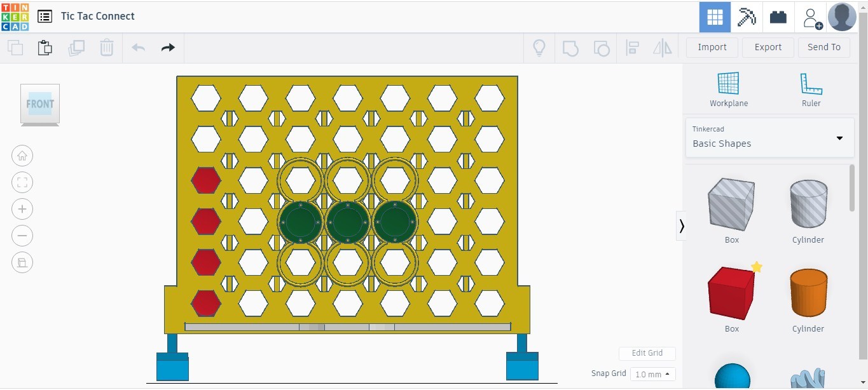This screenshot has width=868, height=390.
Task: Click the favorite star on red Box
Action: pos(757,267)
